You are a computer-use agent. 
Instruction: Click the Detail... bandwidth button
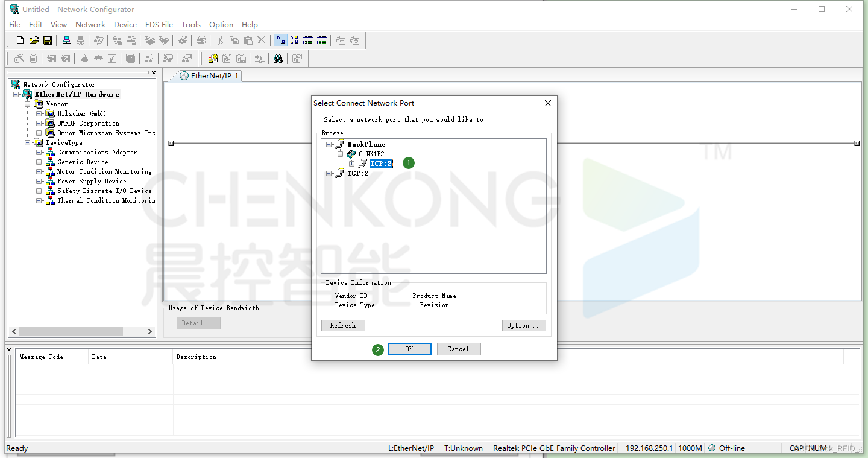pyautogui.click(x=198, y=323)
